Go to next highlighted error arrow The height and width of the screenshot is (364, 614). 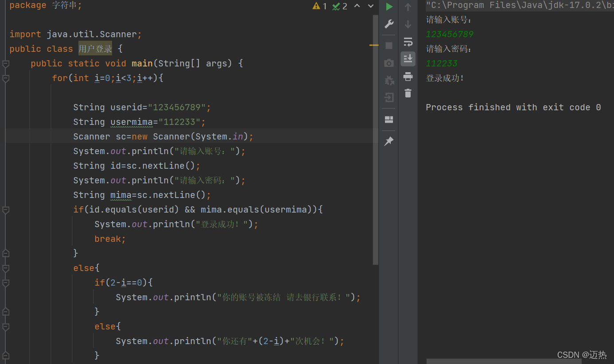(x=371, y=6)
